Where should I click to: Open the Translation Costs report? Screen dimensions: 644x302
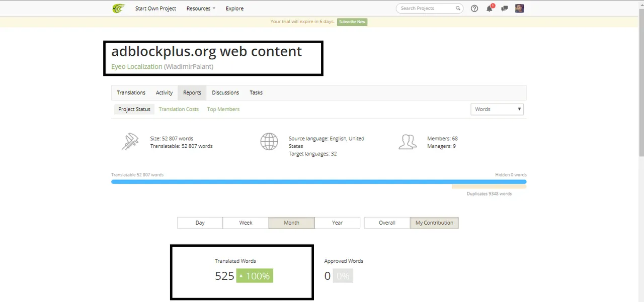point(179,109)
